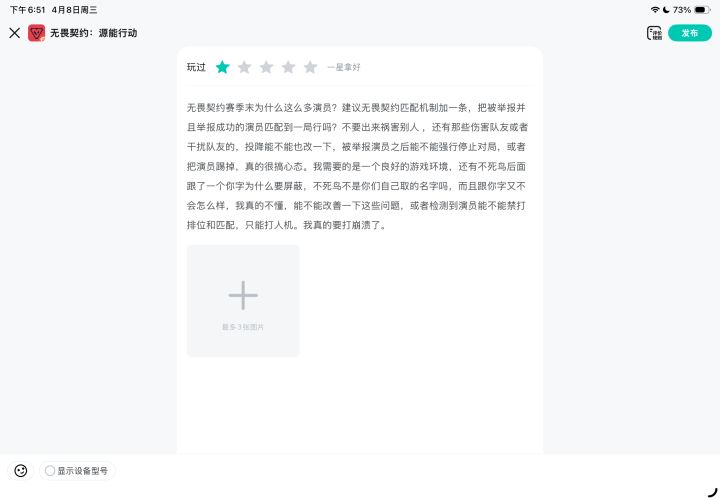Screen dimensions: 720x500
Task: Set rating to three stars
Action: [x=266, y=67]
